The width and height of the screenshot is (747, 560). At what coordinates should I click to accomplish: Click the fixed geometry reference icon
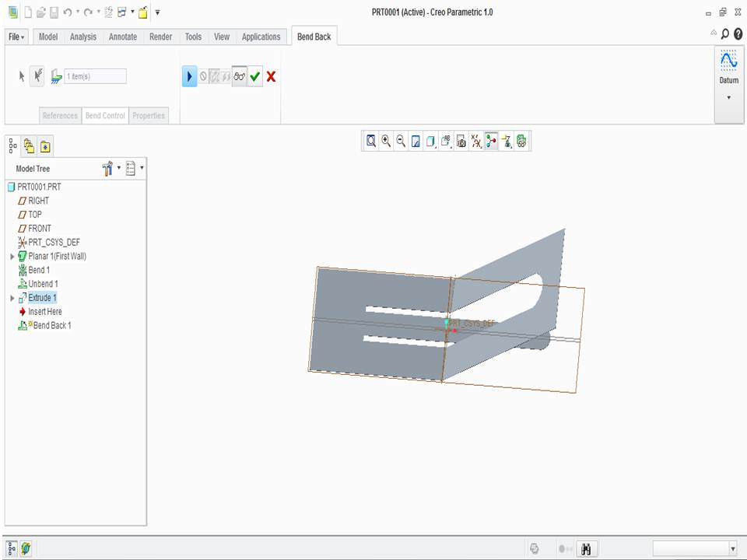click(56, 77)
